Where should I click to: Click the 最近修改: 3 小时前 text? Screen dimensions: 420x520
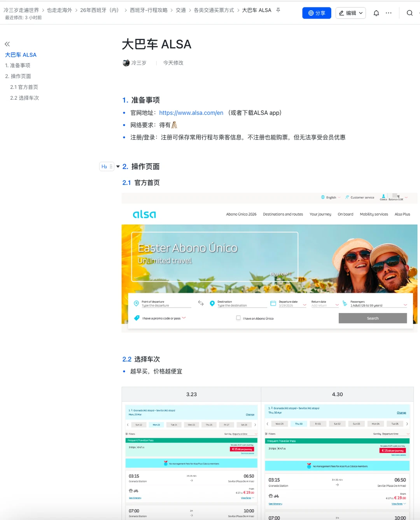(x=23, y=18)
